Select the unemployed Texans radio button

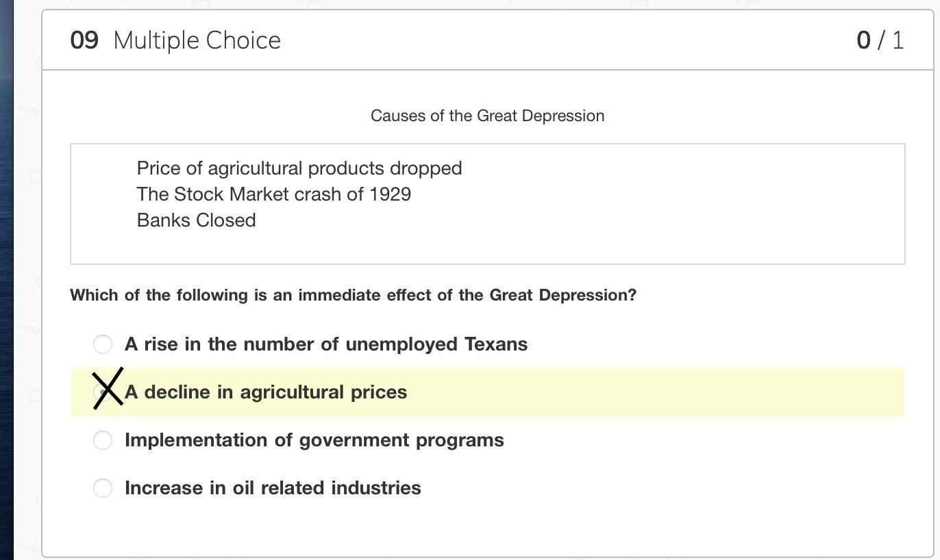[103, 344]
